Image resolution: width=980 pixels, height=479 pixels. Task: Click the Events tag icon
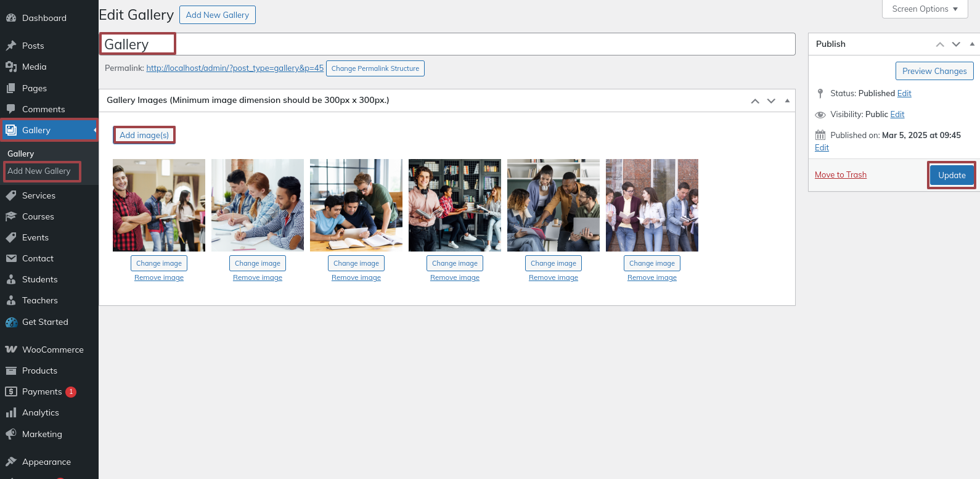pos(11,237)
